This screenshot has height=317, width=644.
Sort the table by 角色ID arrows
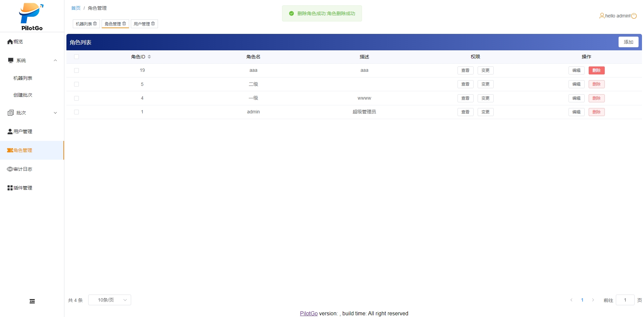149,57
